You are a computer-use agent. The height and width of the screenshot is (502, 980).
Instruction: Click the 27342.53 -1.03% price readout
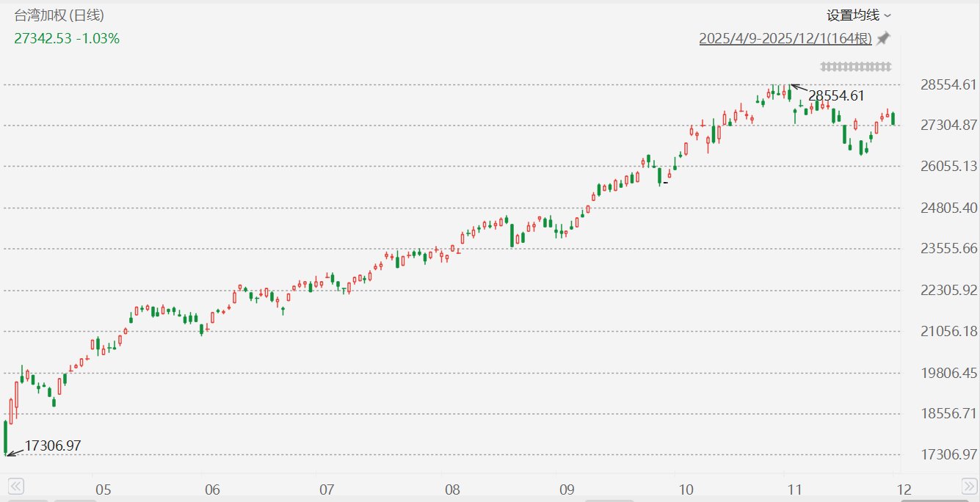[x=67, y=38]
